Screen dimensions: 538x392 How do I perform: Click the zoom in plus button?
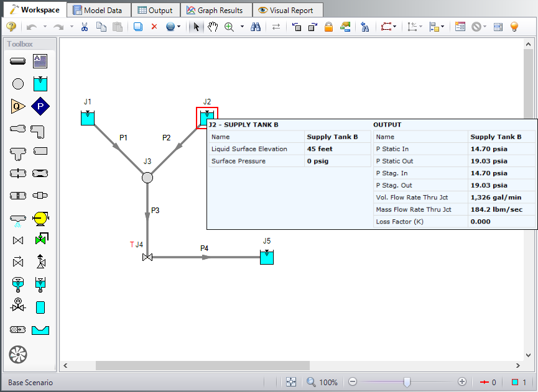click(462, 382)
